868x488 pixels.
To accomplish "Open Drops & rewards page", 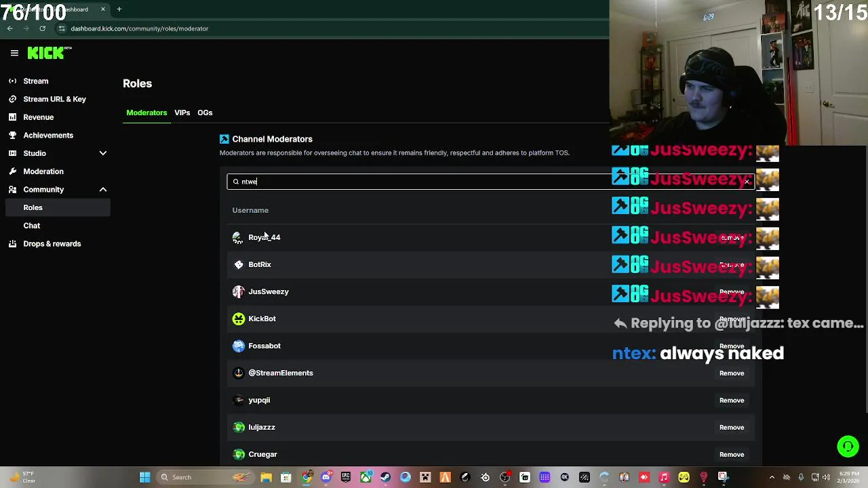I will click(52, 244).
